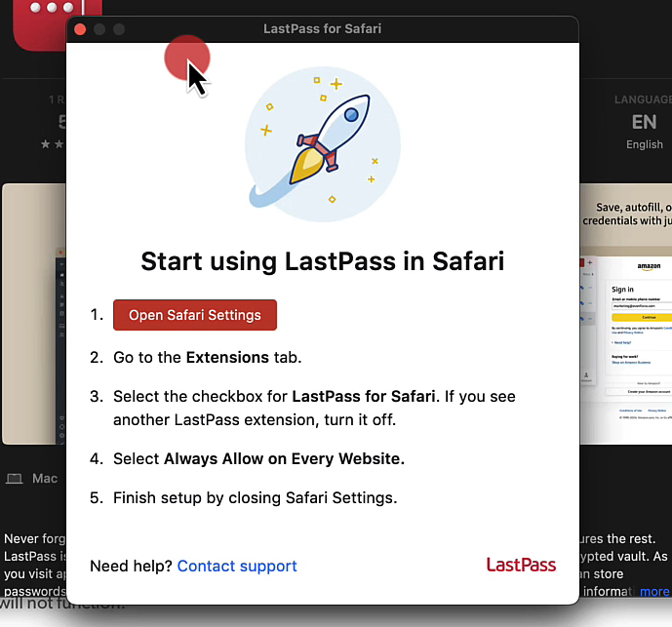Click the star rating under the app icon
Screen dimensions: 672x627
tap(54, 144)
